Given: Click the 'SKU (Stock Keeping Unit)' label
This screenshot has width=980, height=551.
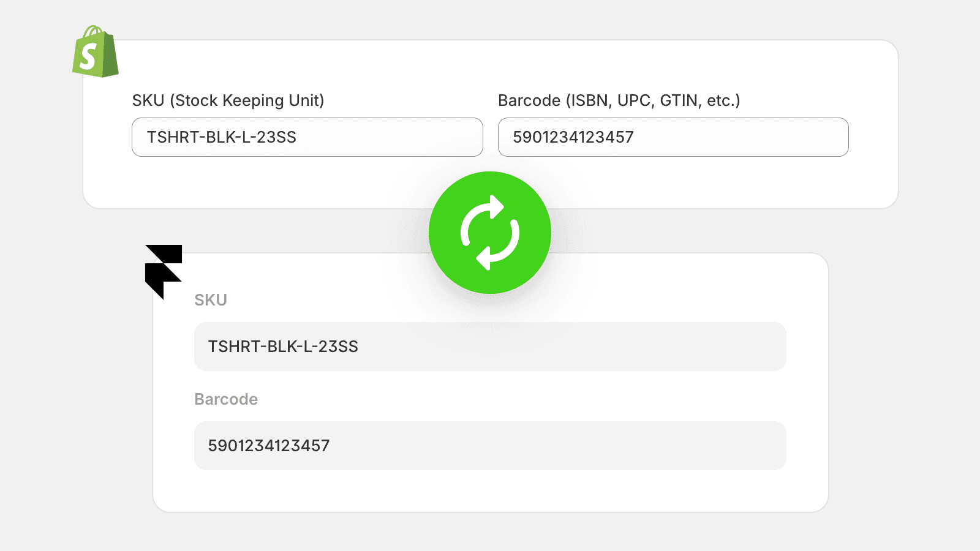Looking at the screenshot, I should 228,100.
